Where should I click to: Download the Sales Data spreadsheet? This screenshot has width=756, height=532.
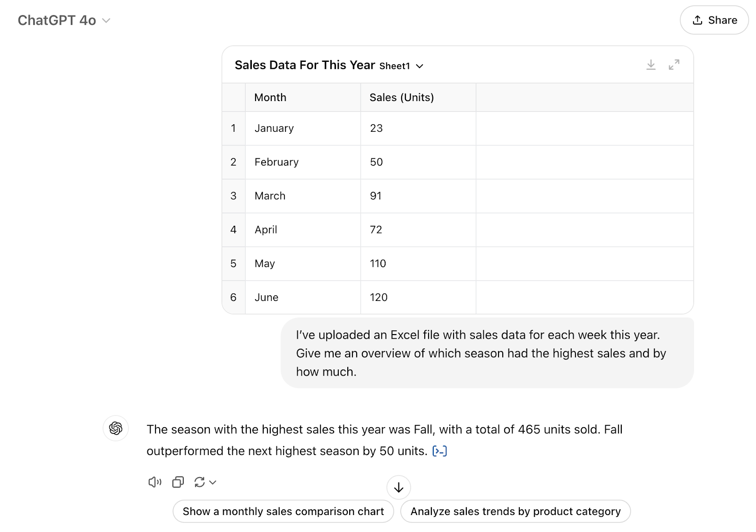tap(651, 65)
